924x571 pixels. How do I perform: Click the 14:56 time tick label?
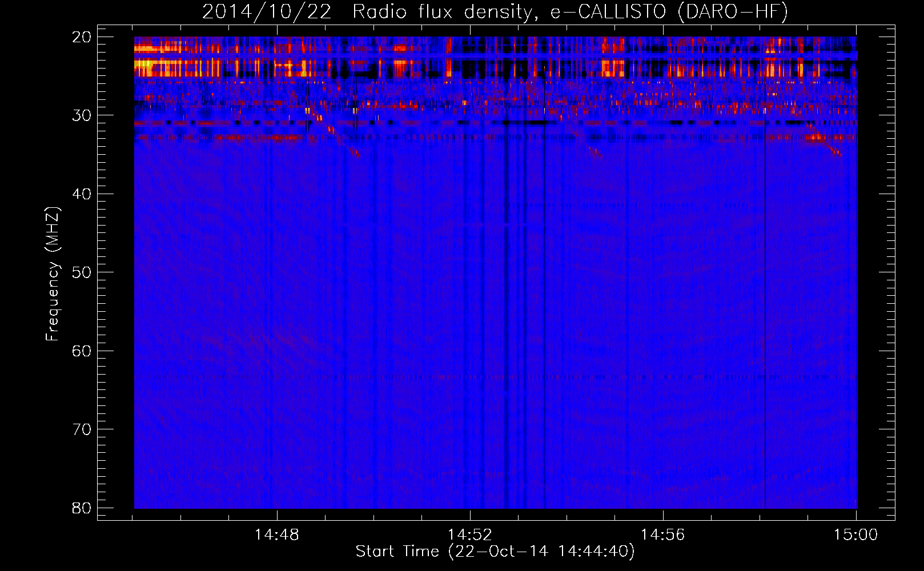pos(663,535)
